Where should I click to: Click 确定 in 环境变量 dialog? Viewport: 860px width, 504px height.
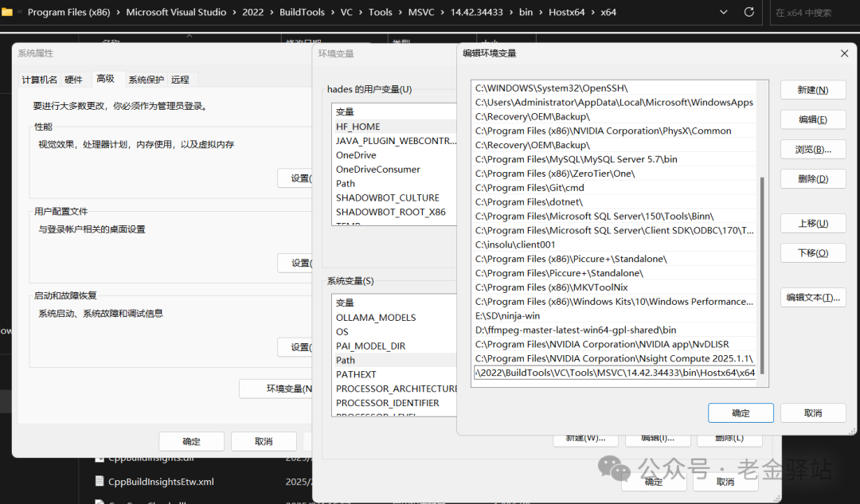(x=653, y=482)
